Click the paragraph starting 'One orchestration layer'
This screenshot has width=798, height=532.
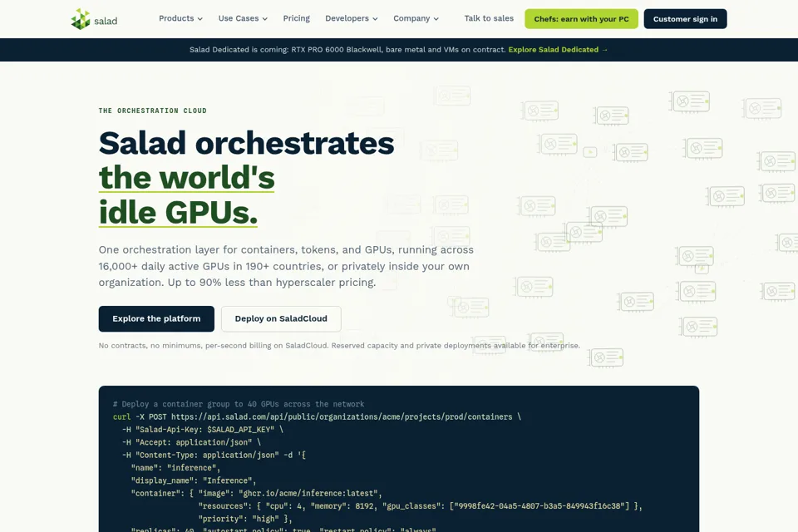(286, 266)
